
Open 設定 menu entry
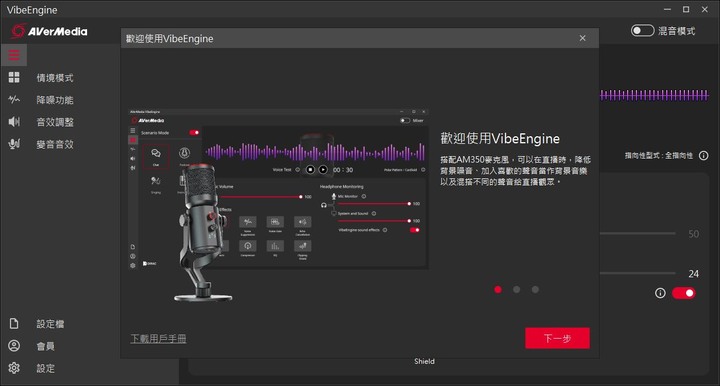(x=46, y=368)
